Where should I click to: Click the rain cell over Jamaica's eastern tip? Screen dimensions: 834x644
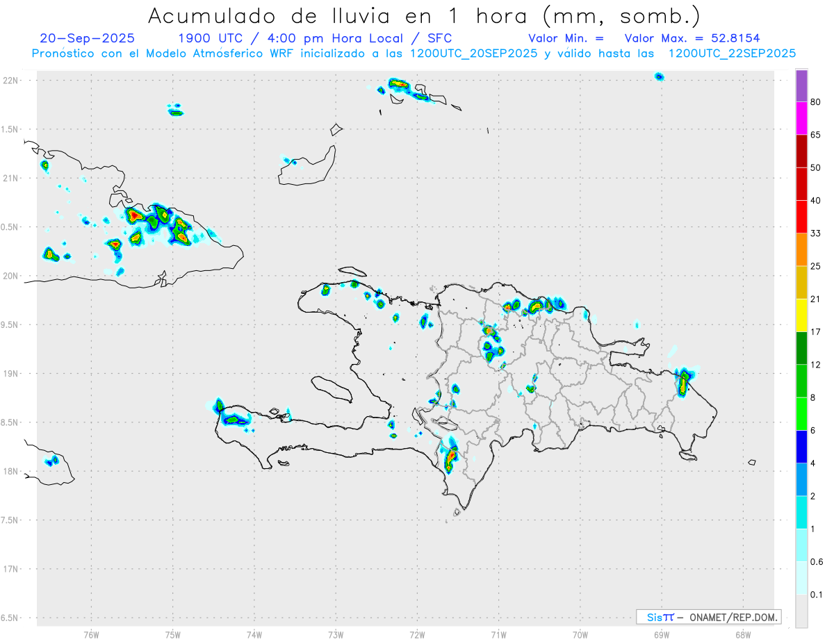[x=52, y=461]
